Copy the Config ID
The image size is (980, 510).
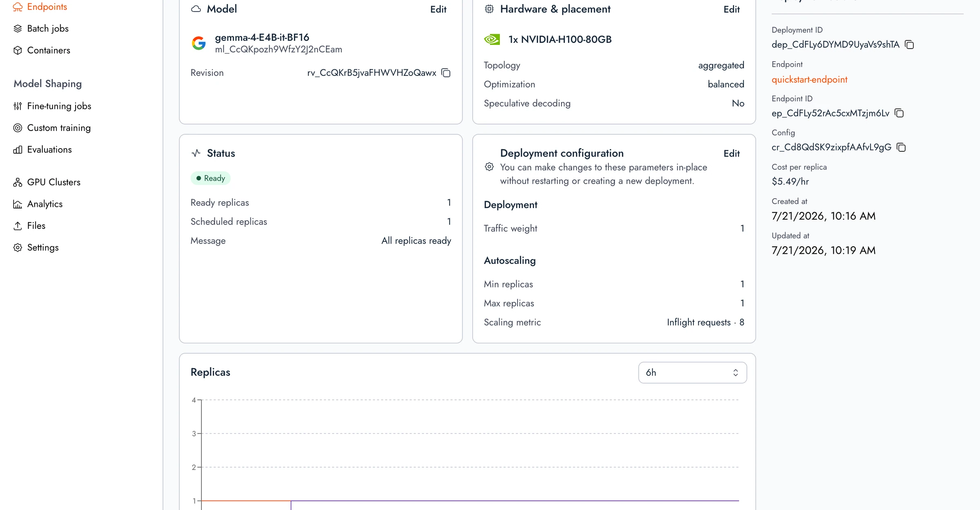click(x=901, y=147)
